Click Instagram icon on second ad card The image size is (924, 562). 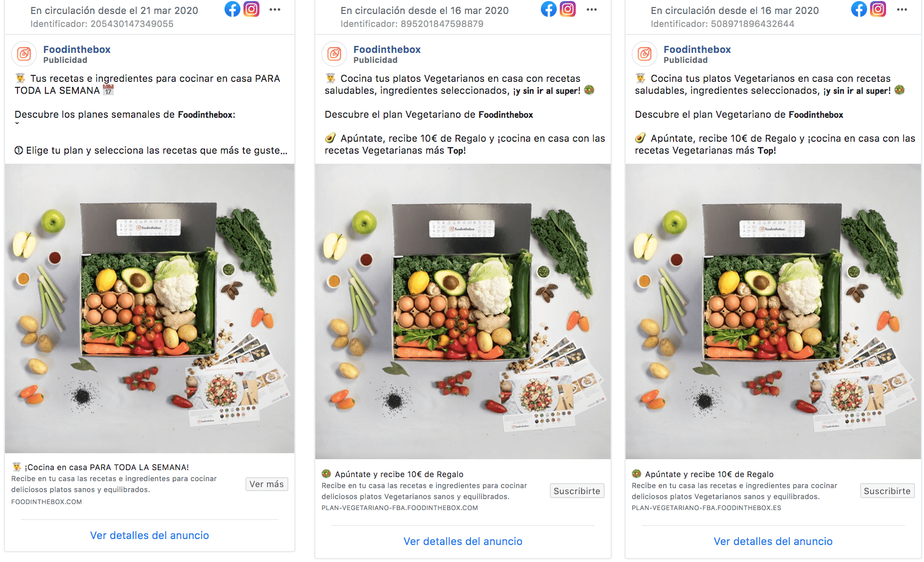[x=568, y=9]
